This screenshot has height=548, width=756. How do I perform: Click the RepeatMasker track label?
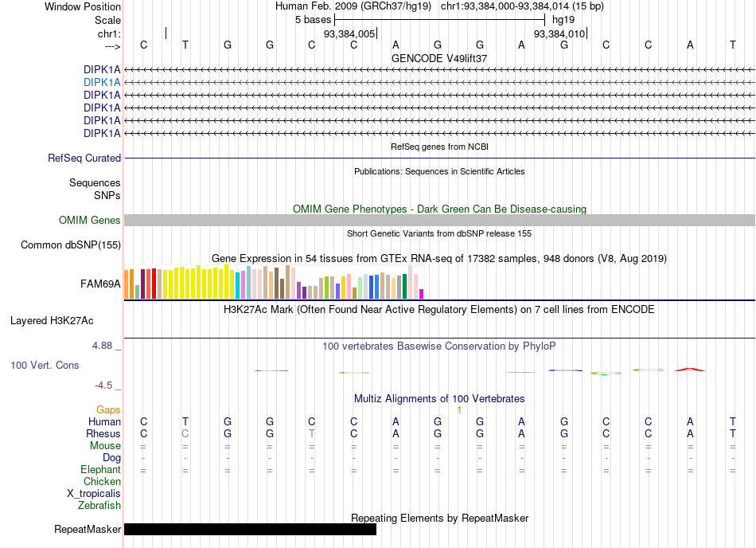click(88, 529)
